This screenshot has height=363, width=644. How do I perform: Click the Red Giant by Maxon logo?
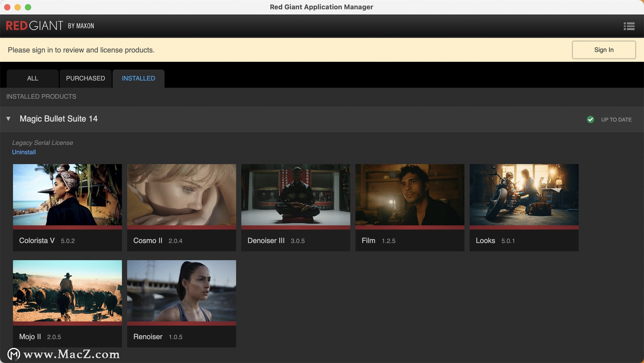click(x=50, y=26)
